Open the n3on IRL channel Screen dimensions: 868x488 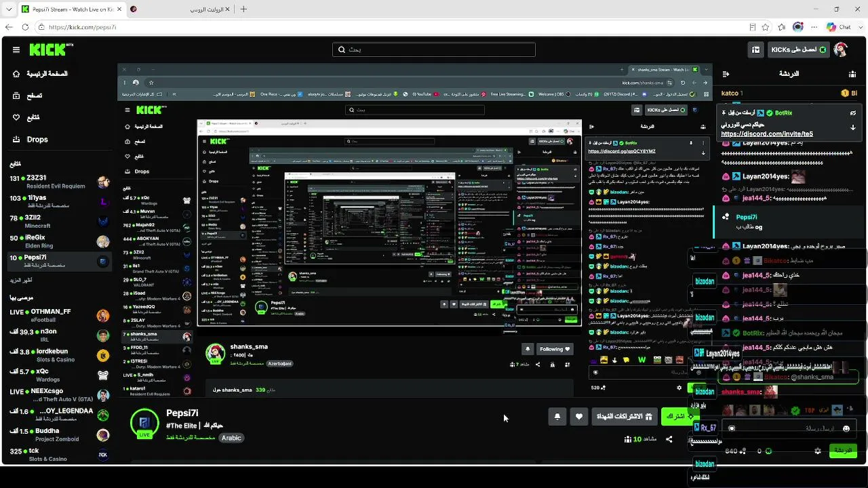point(58,335)
